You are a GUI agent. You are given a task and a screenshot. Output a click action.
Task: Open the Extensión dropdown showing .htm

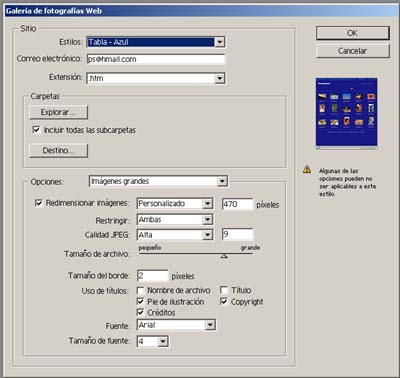(156, 78)
